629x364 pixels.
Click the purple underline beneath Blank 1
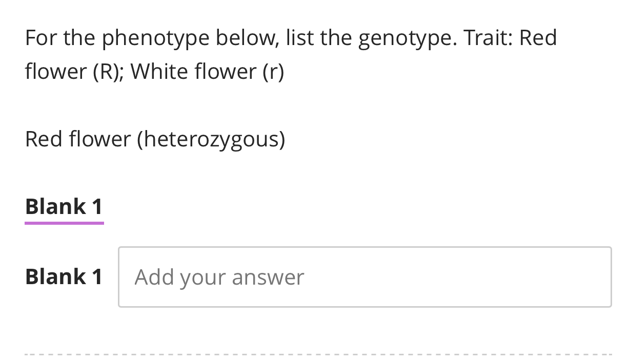pyautogui.click(x=64, y=222)
